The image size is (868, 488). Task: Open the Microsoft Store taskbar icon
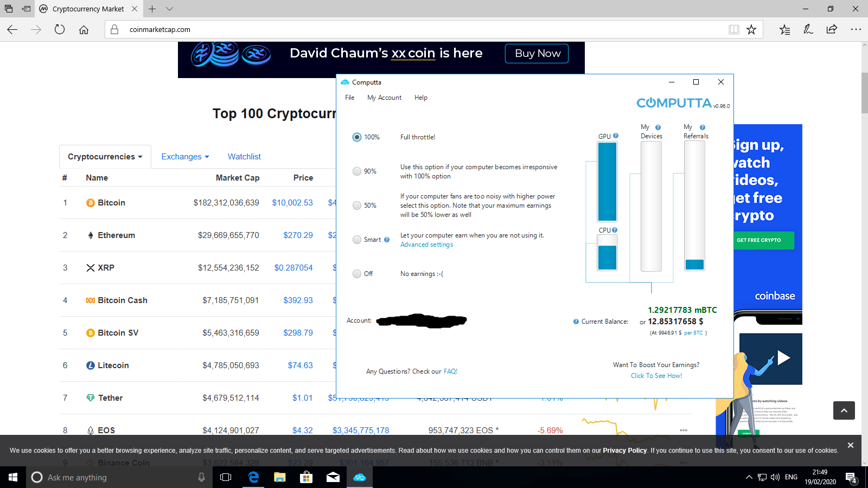pyautogui.click(x=307, y=477)
